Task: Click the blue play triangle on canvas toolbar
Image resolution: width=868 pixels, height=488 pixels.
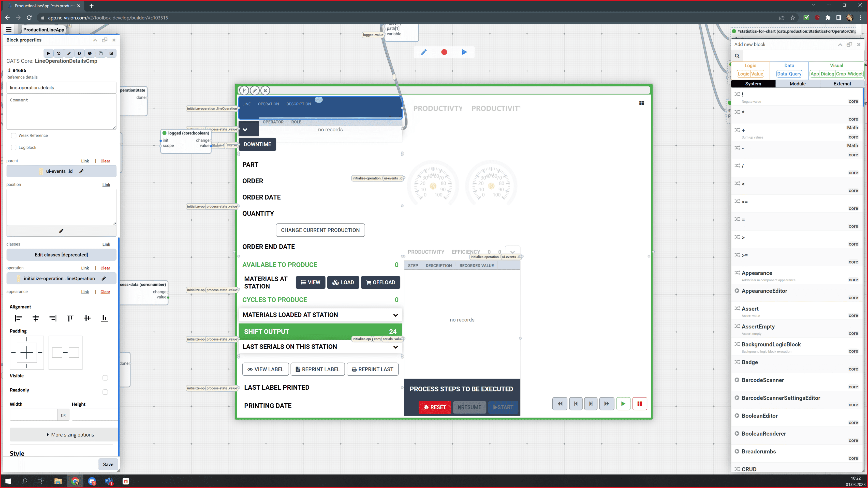Action: pos(464,52)
